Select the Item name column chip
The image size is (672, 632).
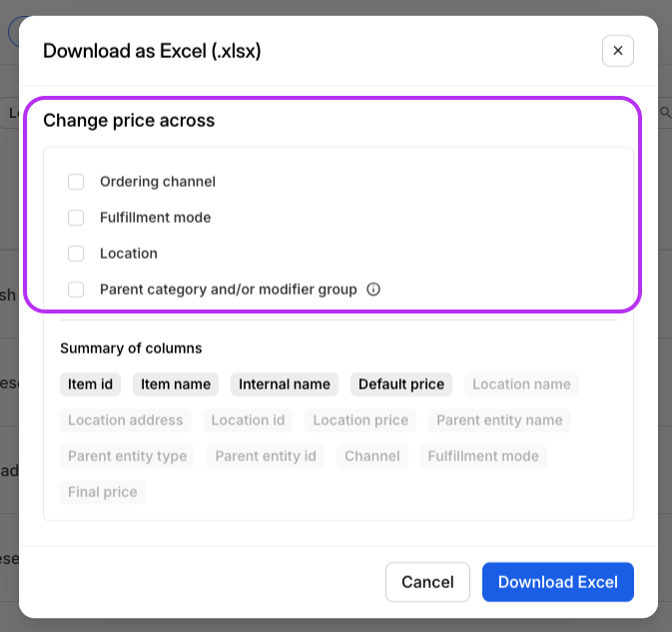click(176, 384)
